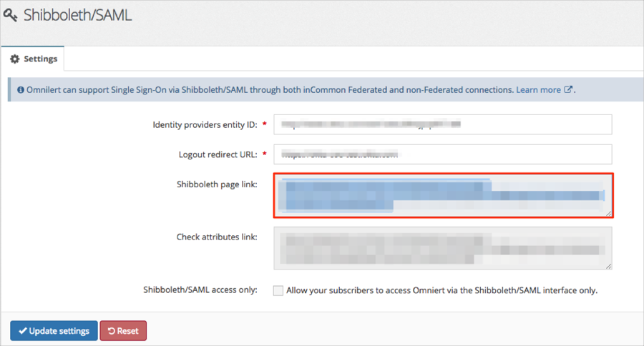This screenshot has width=644, height=346.
Task: Click the Identity providers entity ID label
Action: pyautogui.click(x=205, y=125)
